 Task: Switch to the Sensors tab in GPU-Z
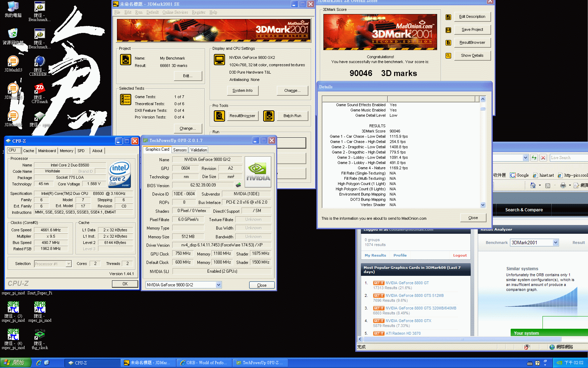coord(180,150)
